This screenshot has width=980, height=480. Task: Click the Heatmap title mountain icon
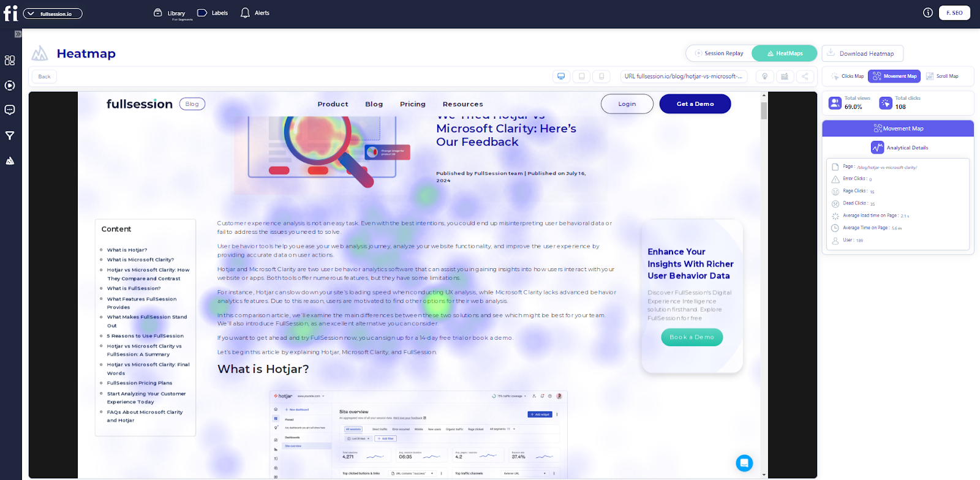point(40,53)
